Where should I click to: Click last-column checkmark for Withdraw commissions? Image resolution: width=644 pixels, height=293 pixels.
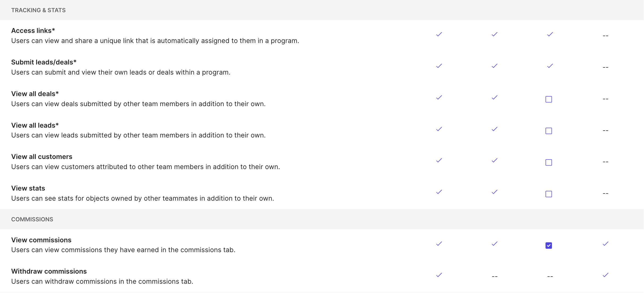point(606,275)
